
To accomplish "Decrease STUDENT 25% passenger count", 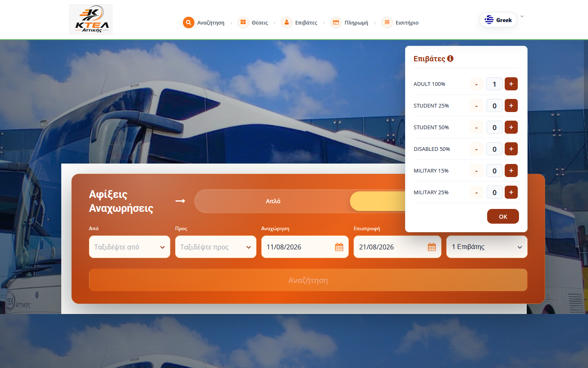I will [x=477, y=105].
